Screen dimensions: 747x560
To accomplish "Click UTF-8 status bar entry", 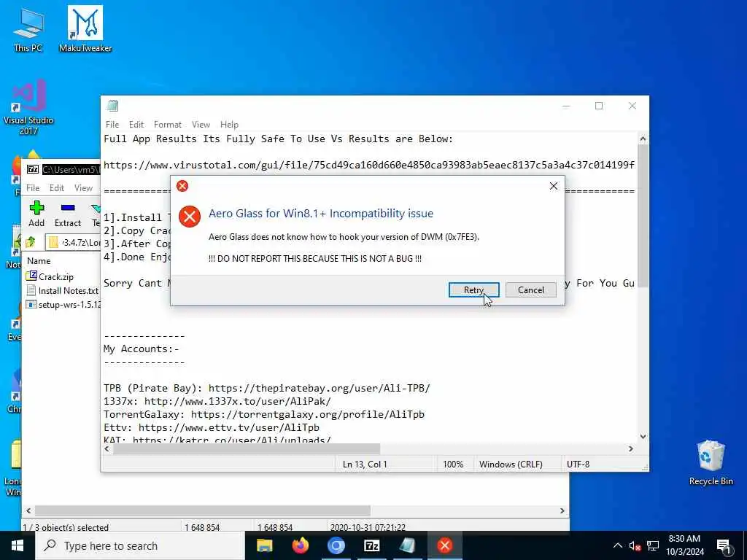I will (578, 464).
